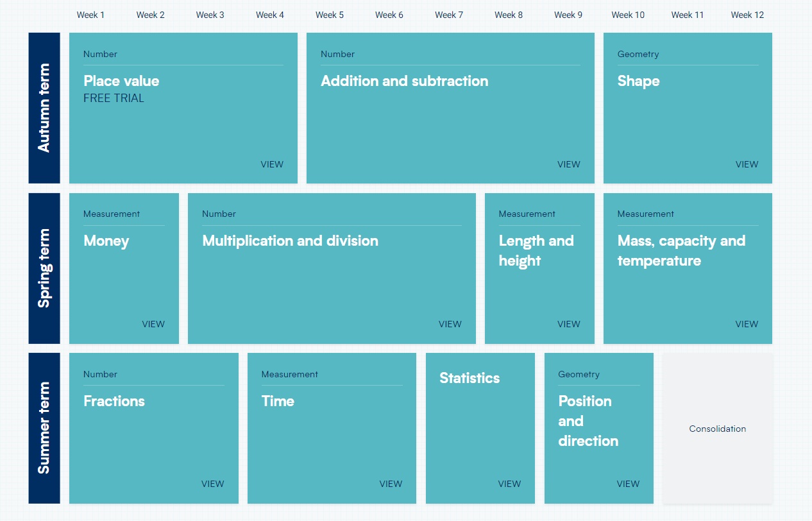Click the Consolidation block

pos(718,429)
